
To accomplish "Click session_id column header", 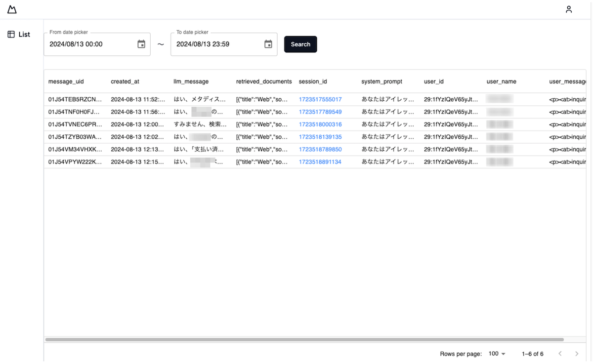I will pos(313,81).
